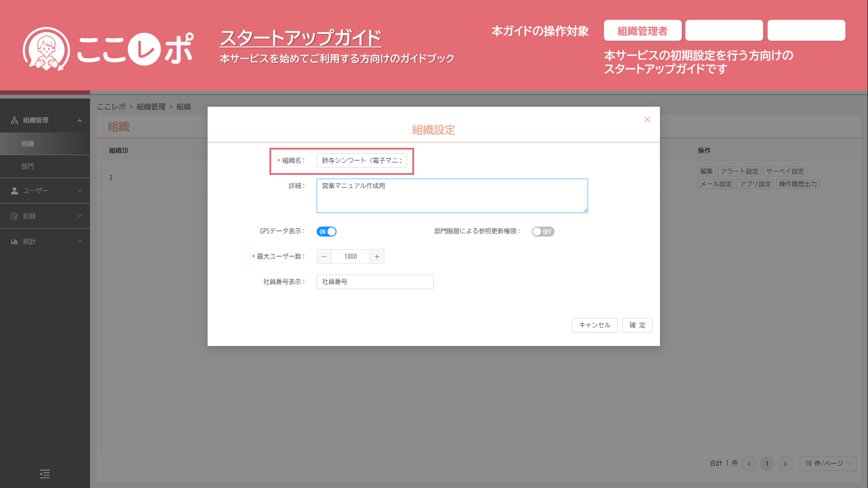
Task: Go to next page with right arrow
Action: tap(785, 464)
